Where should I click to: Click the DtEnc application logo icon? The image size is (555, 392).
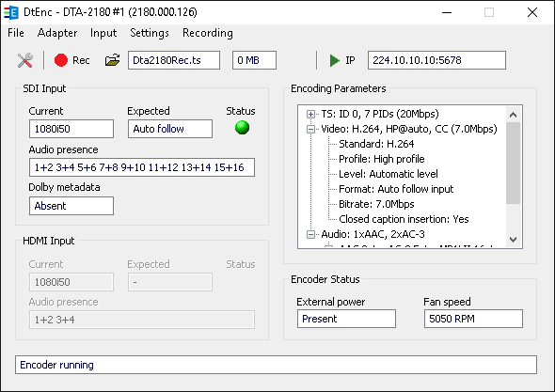pos(11,12)
